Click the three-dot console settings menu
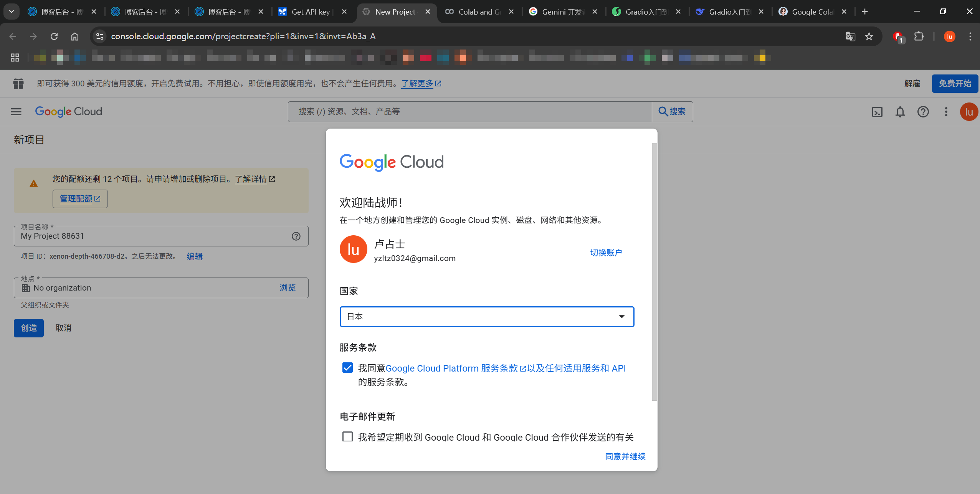The height and width of the screenshot is (494, 980). (x=946, y=112)
